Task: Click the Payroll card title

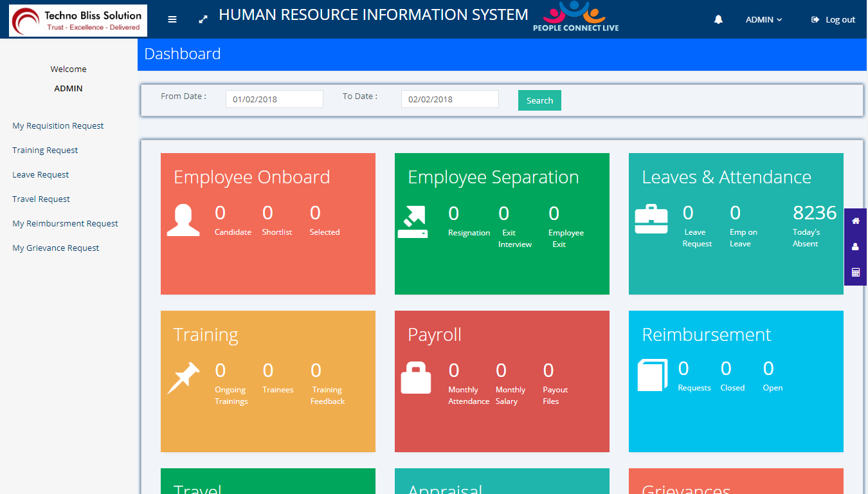Action: pyautogui.click(x=435, y=335)
